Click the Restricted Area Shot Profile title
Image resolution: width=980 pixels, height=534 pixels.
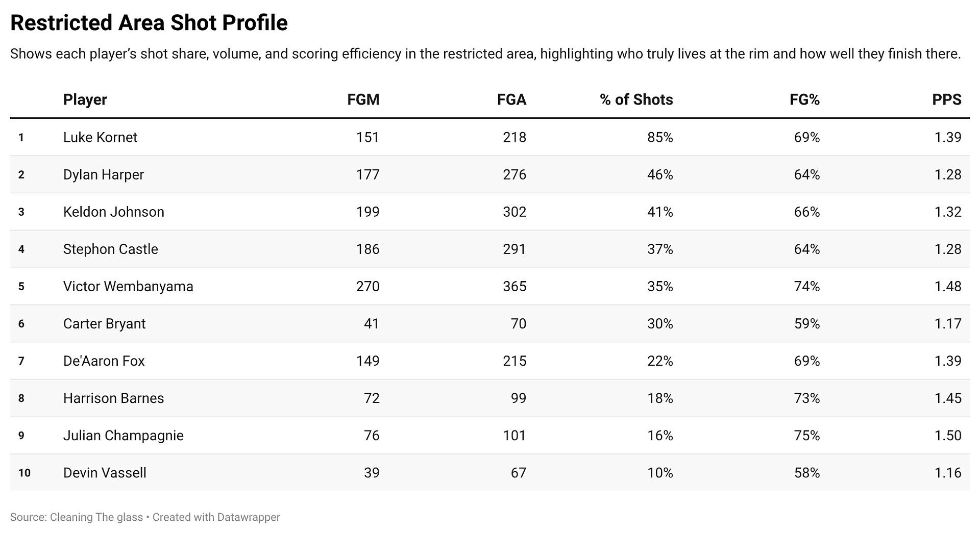coord(149,23)
